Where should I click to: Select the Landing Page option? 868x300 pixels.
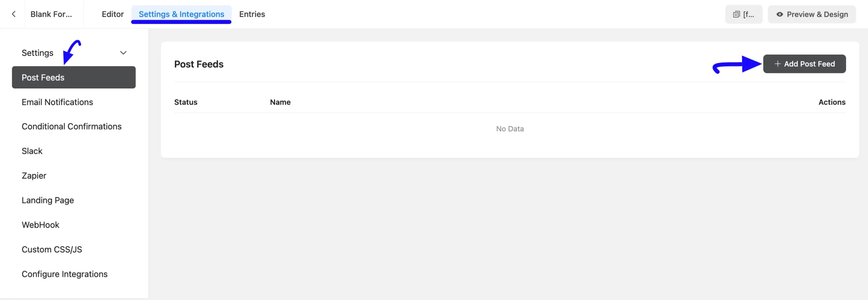tap(48, 200)
